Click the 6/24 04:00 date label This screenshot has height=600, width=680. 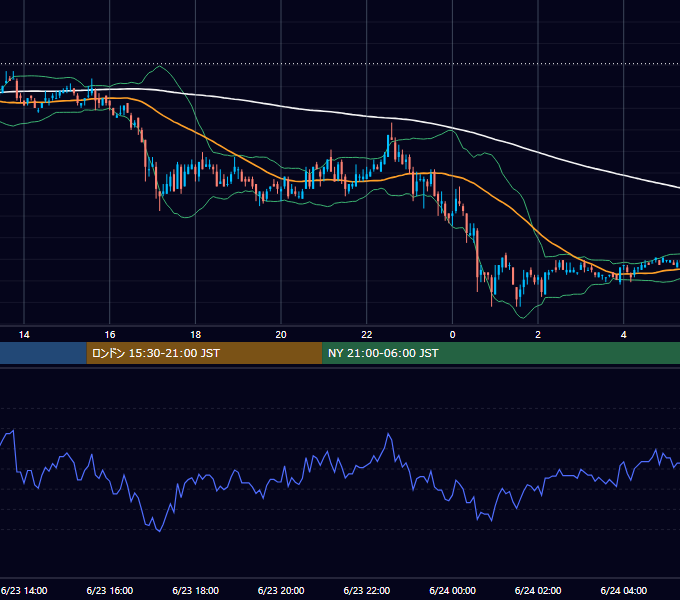click(x=624, y=590)
